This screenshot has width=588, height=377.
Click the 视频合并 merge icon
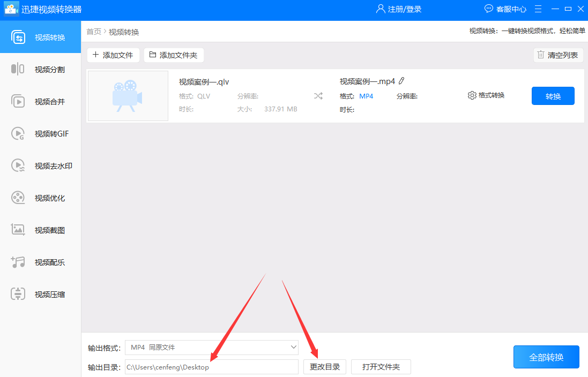[18, 102]
